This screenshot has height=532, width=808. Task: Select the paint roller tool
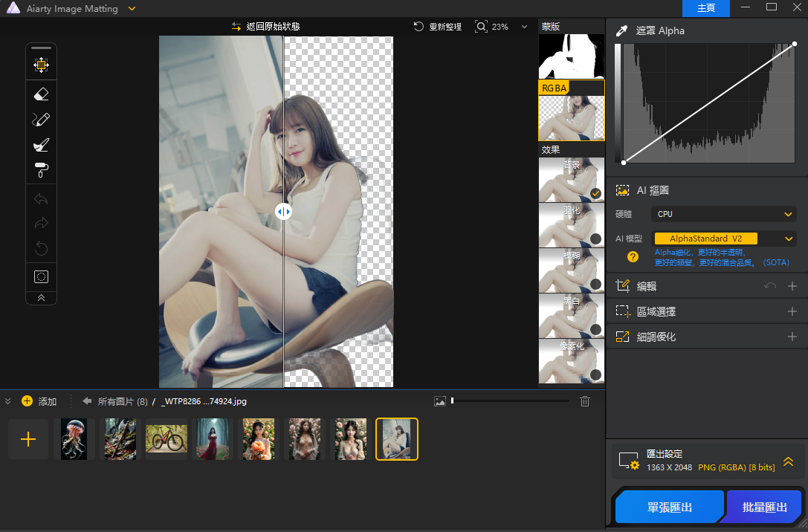coord(42,170)
